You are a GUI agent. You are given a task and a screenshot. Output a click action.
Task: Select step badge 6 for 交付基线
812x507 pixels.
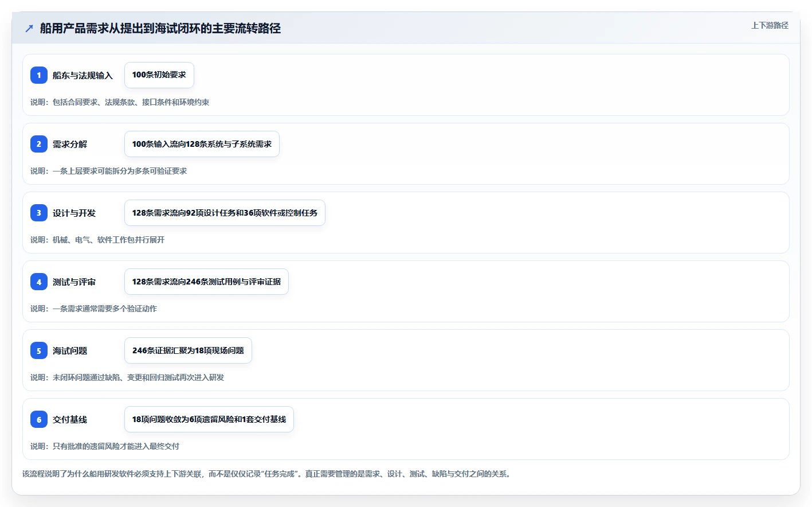[x=39, y=419]
